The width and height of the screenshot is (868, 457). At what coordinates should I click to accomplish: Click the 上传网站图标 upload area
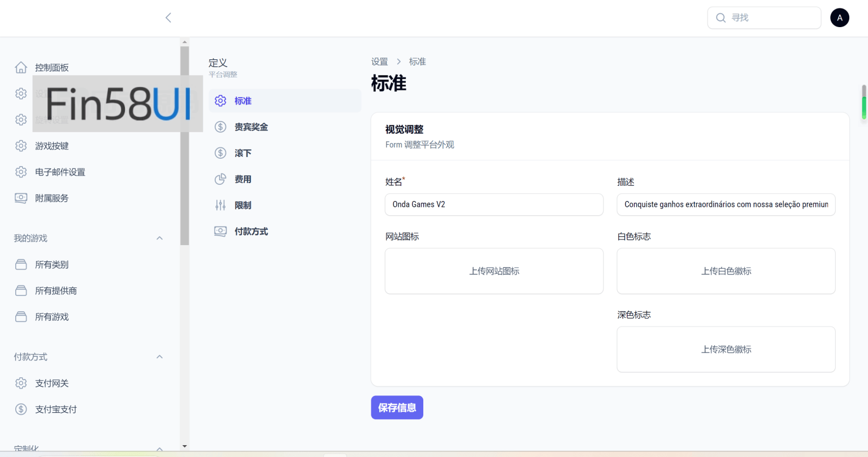click(x=494, y=271)
